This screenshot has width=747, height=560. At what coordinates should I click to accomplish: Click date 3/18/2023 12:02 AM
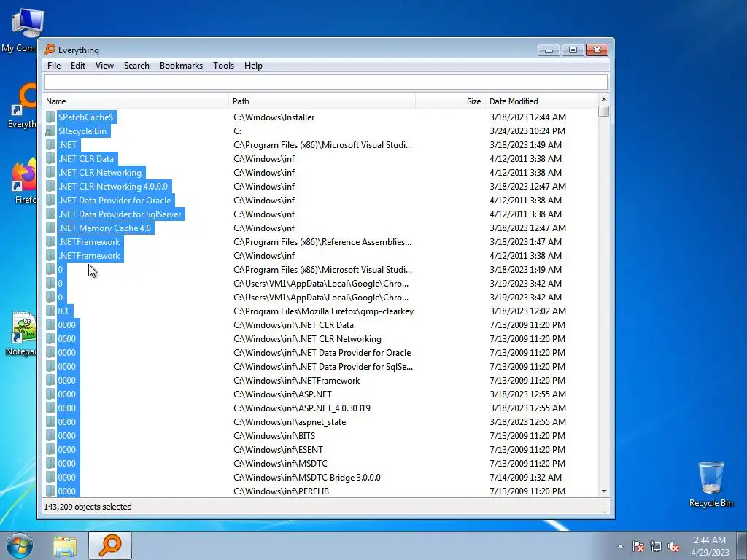(x=527, y=311)
